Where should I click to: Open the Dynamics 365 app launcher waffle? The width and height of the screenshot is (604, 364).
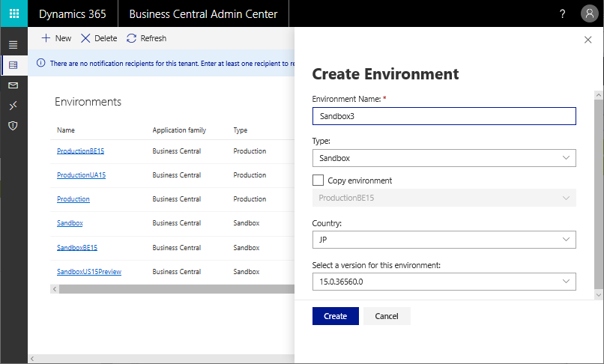pos(14,13)
